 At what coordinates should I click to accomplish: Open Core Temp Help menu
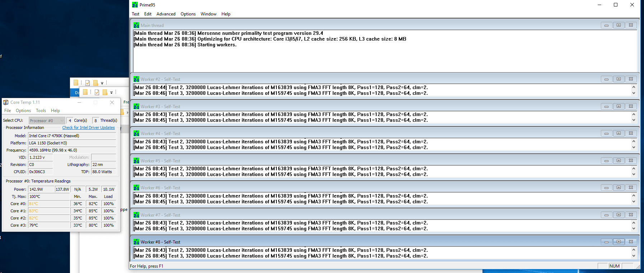55,111
